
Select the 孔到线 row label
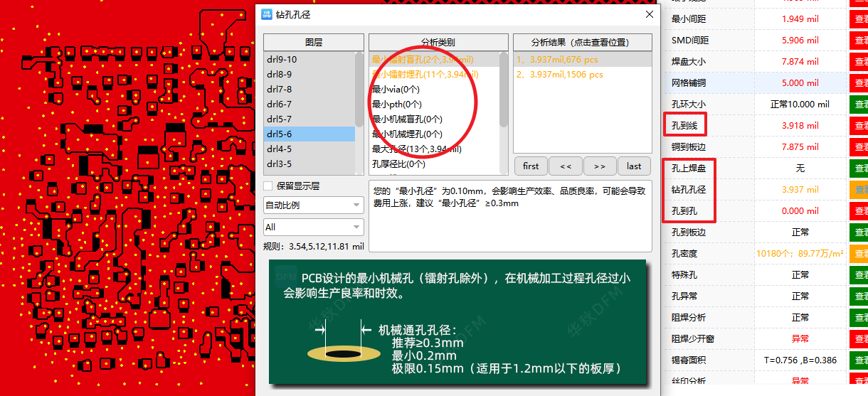pos(684,126)
